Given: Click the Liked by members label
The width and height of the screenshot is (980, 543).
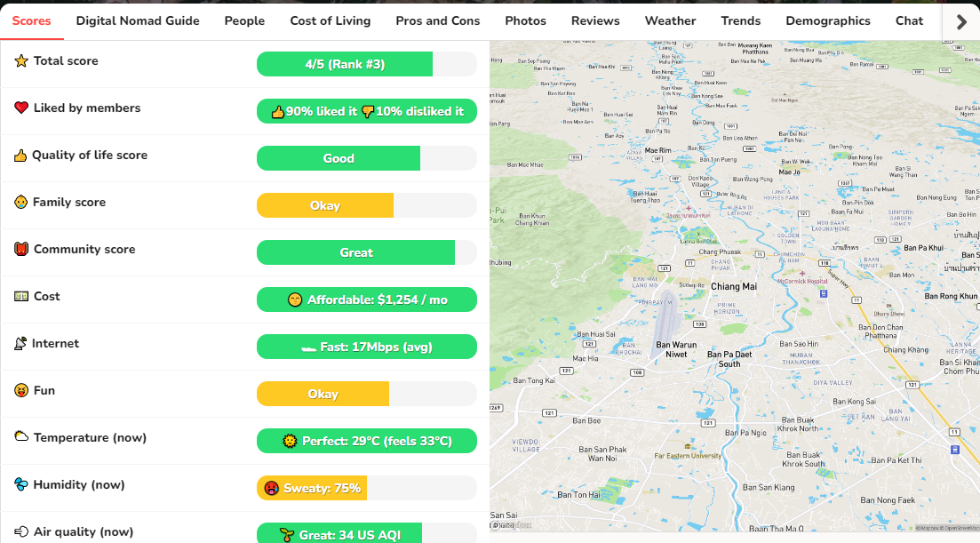Looking at the screenshot, I should tap(87, 108).
